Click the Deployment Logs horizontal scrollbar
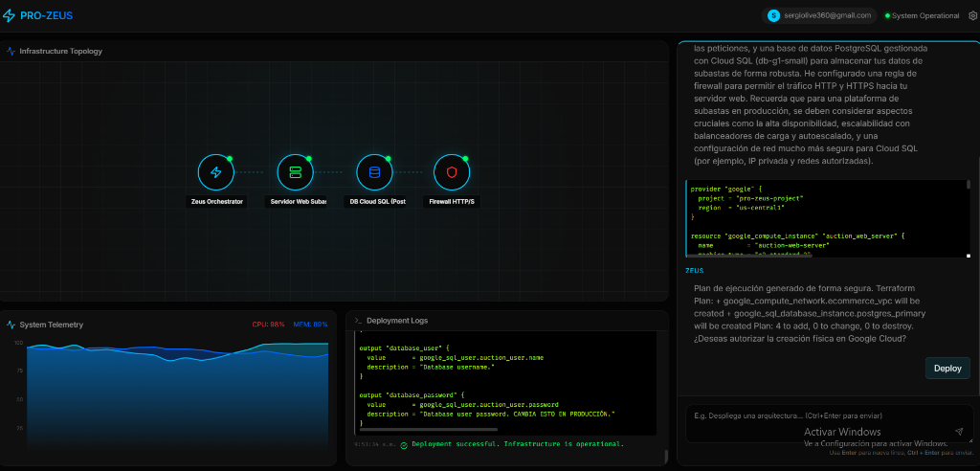The width and height of the screenshot is (980, 471). [428, 429]
